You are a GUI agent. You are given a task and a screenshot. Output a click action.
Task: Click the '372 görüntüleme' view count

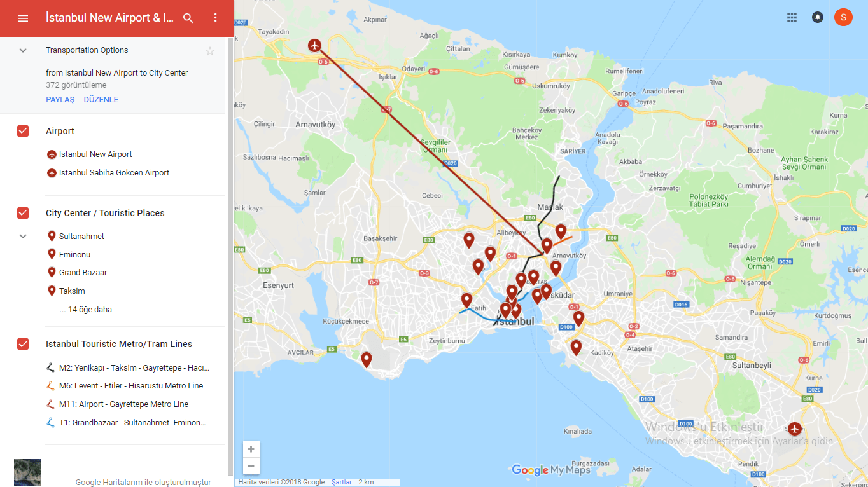tap(76, 85)
